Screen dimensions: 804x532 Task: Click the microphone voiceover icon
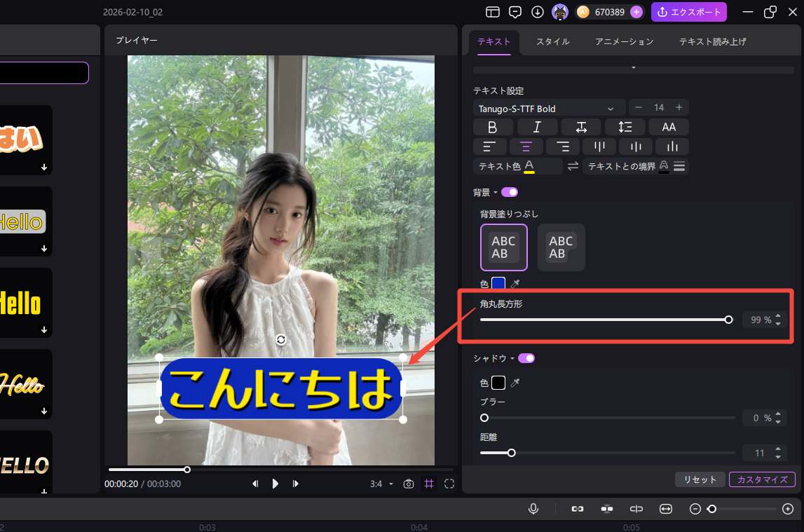click(533, 509)
